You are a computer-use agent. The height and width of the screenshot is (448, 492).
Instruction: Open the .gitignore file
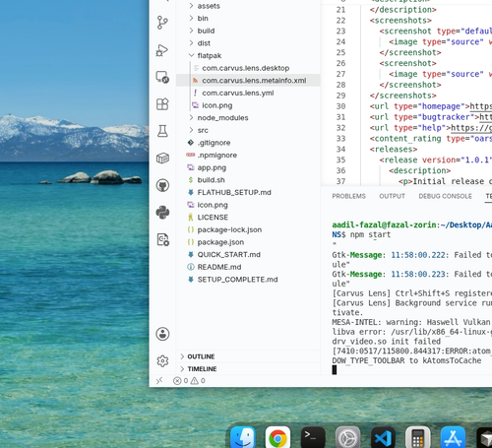click(x=248, y=143)
